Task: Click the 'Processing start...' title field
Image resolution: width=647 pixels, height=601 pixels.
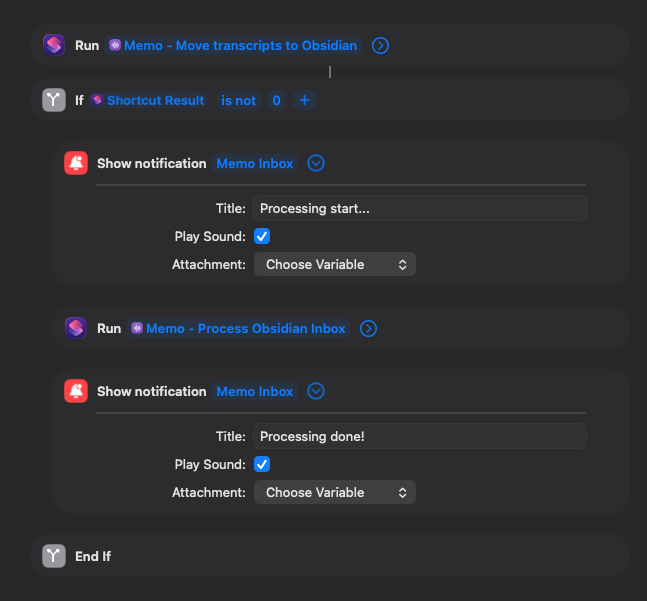Action: 419,208
